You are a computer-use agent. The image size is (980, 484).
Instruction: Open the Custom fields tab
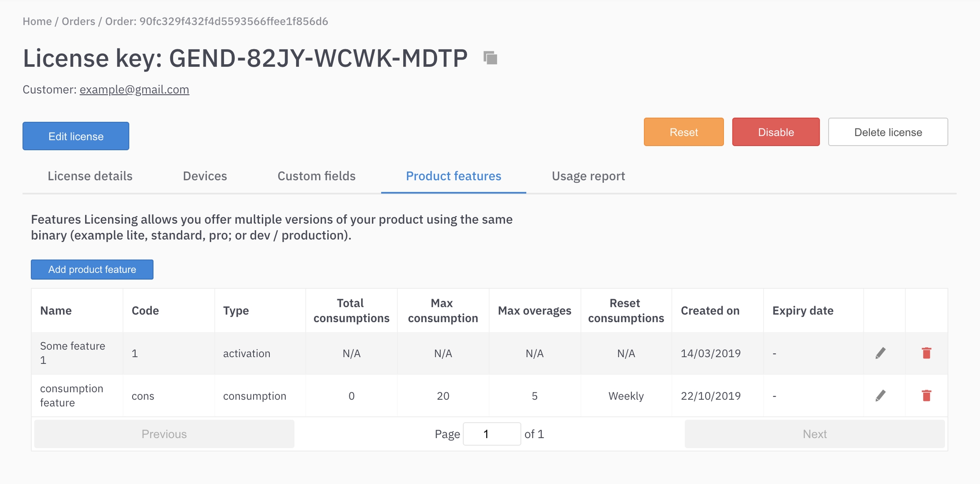(x=316, y=176)
